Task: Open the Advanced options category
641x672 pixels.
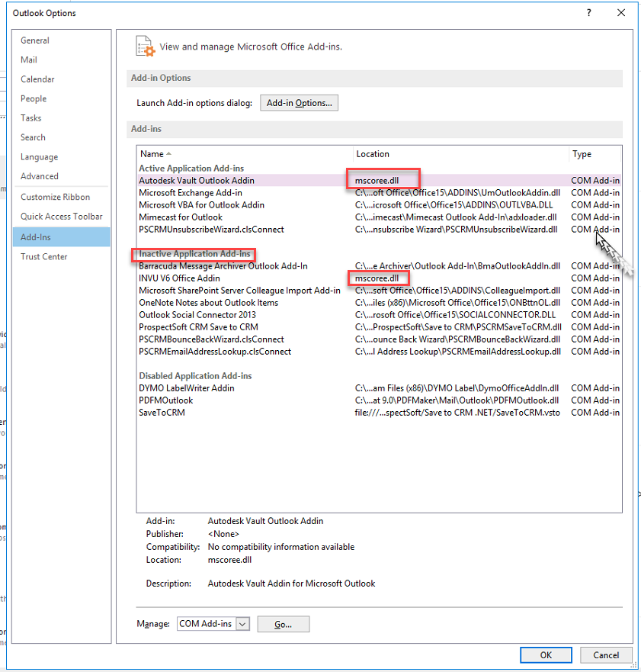Action: [x=40, y=176]
